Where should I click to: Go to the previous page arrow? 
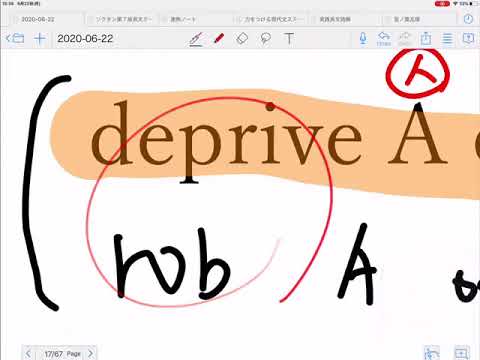click(x=28, y=353)
